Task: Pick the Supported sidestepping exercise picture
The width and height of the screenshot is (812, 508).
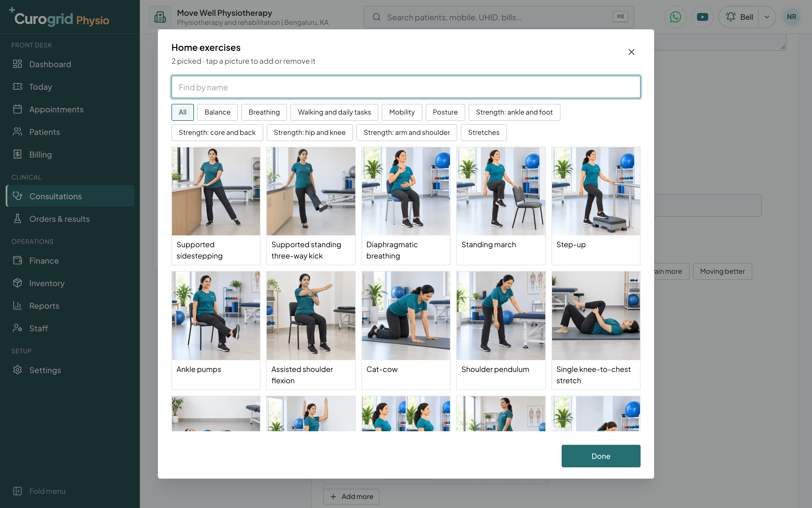Action: pyautogui.click(x=216, y=191)
